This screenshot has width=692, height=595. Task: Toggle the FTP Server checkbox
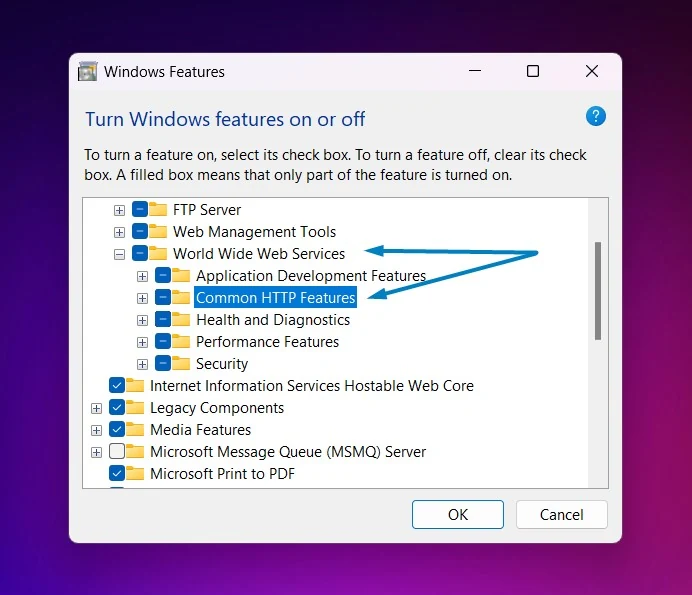(140, 209)
